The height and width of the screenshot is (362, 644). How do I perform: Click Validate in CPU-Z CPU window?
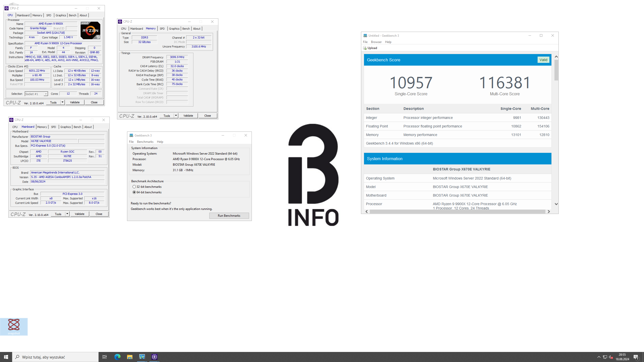pos(75,102)
